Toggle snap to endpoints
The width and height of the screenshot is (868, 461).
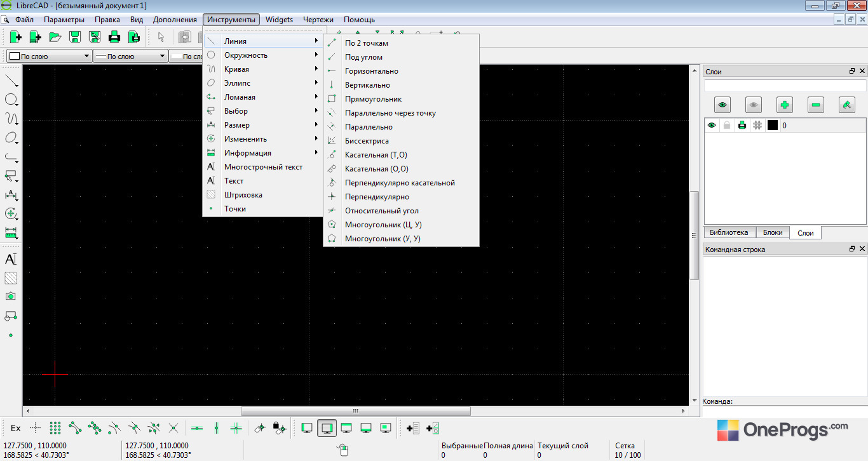click(75, 428)
